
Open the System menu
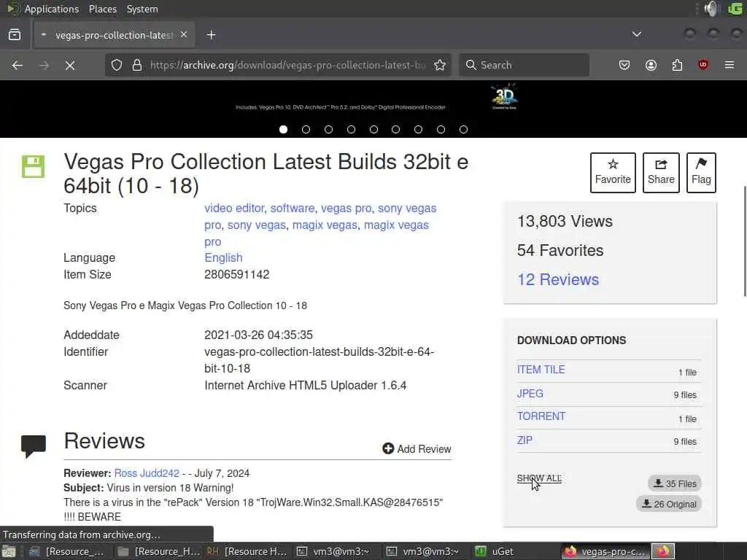[x=142, y=9]
